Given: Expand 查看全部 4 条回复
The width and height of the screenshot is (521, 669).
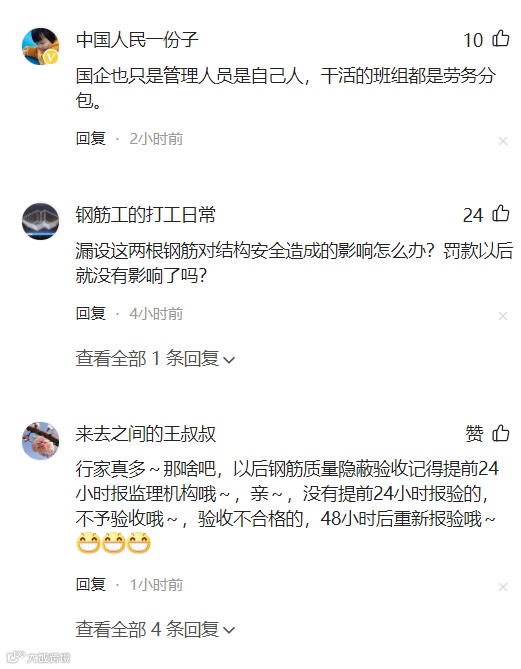Looking at the screenshot, I should pos(155,629).
